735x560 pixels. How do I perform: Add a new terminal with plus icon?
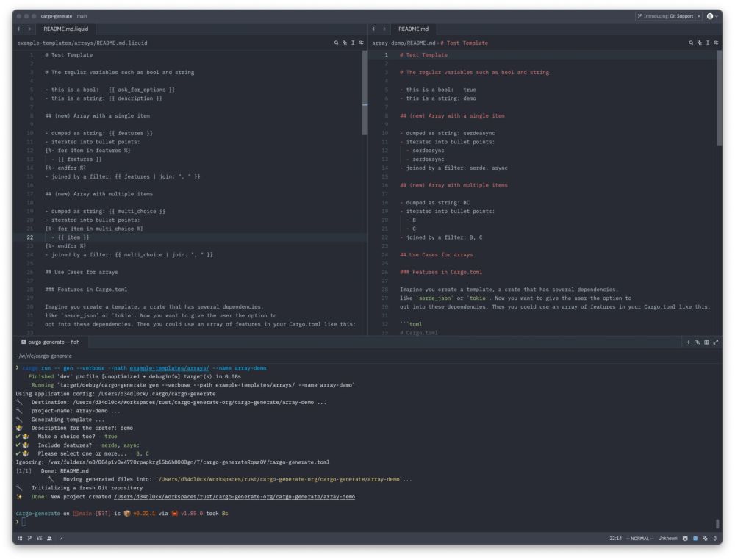point(689,342)
